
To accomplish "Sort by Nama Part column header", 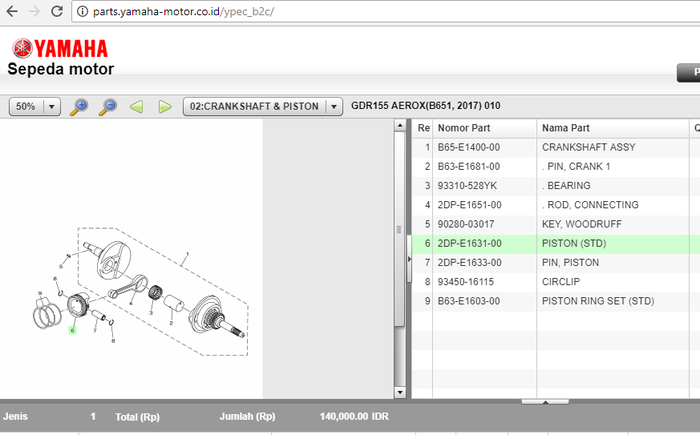I will point(610,128).
